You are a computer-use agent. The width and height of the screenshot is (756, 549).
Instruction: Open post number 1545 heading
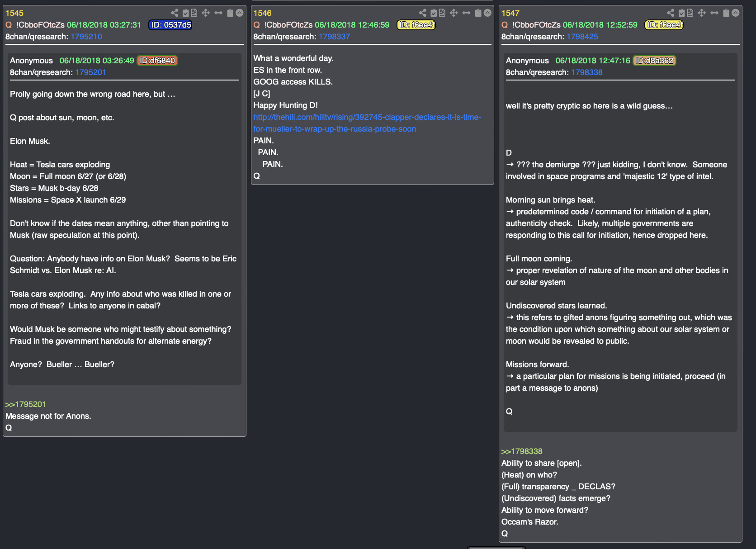(x=14, y=13)
